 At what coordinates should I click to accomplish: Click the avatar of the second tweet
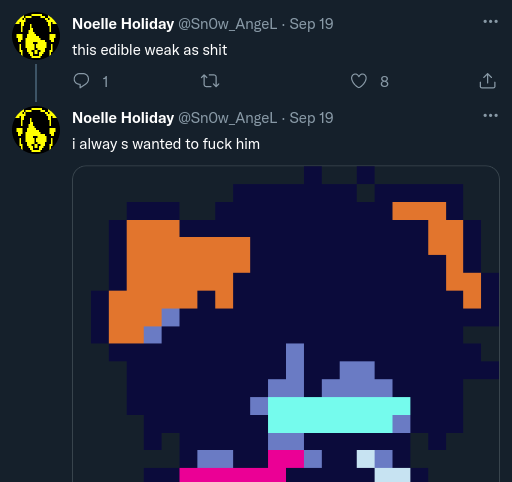coord(36,130)
